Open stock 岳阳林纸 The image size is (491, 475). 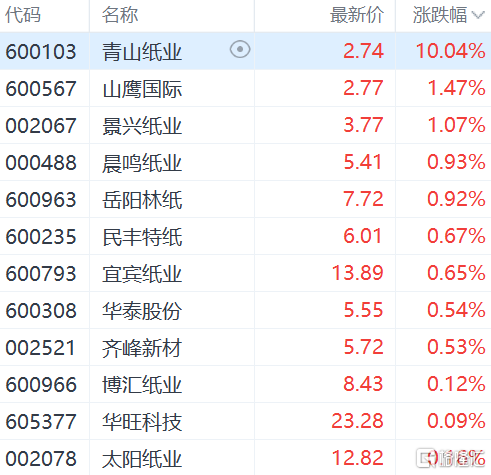142,200
